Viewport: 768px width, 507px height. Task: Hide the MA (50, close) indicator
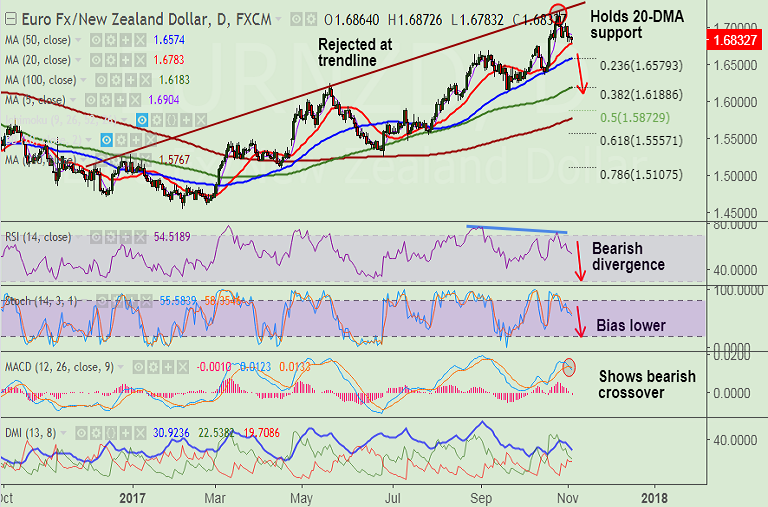point(96,40)
